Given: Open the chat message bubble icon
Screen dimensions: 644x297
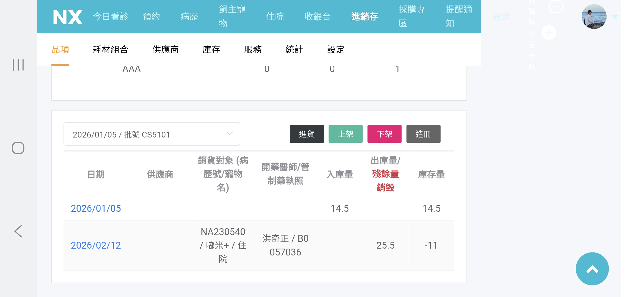Looking at the screenshot, I should pos(556,7).
